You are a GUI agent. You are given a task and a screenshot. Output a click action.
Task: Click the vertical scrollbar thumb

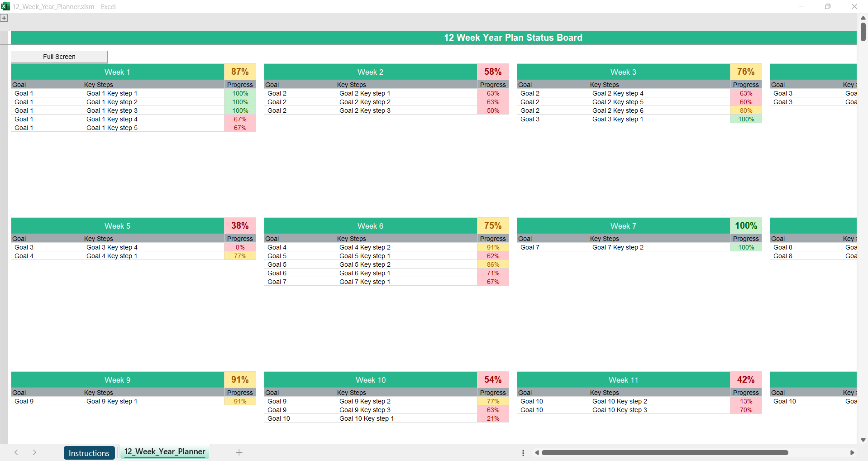[x=863, y=32]
